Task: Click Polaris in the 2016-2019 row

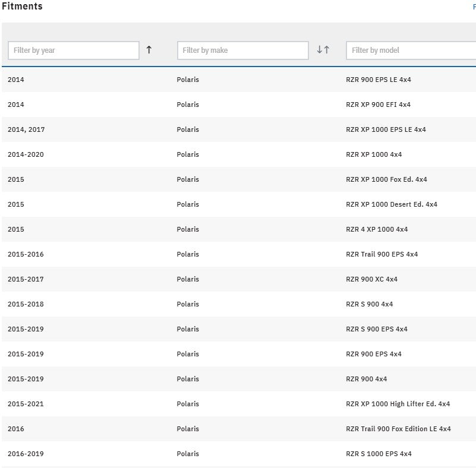Action: click(188, 454)
